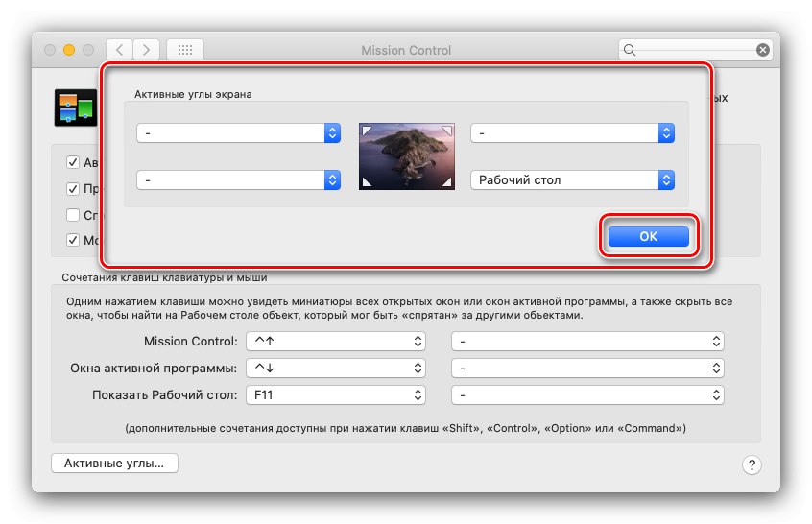
Task: Click the additional shortcuts hint about Shift, Control
Action: pos(405,428)
